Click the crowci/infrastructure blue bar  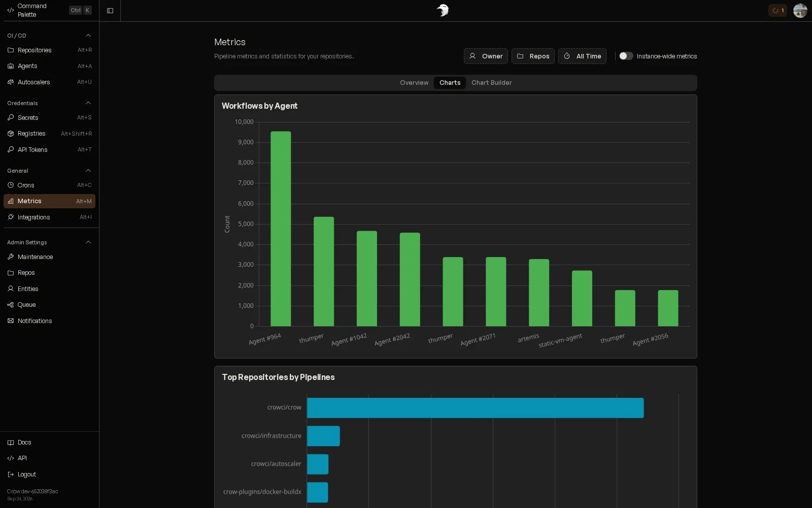click(323, 436)
